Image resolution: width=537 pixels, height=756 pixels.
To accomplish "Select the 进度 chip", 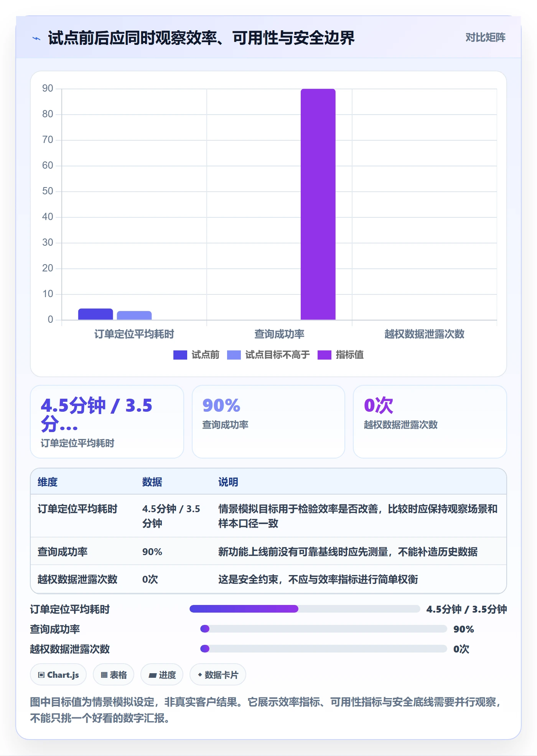I will coord(162,674).
